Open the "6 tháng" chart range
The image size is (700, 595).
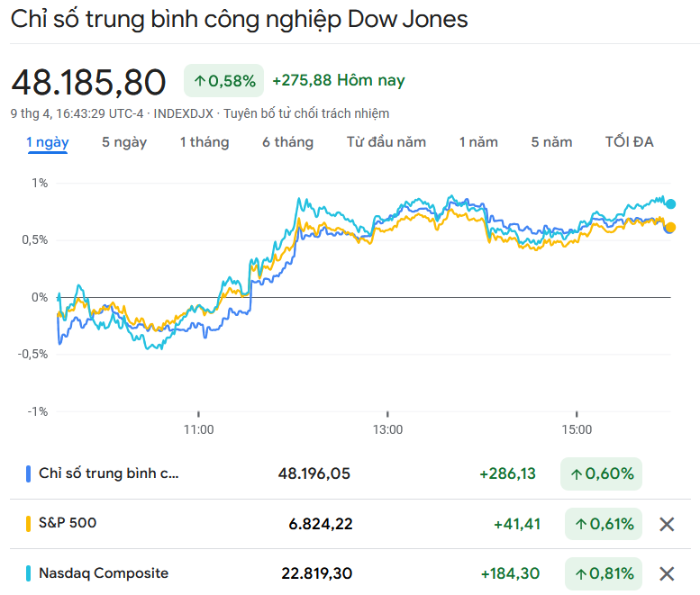[x=288, y=142]
